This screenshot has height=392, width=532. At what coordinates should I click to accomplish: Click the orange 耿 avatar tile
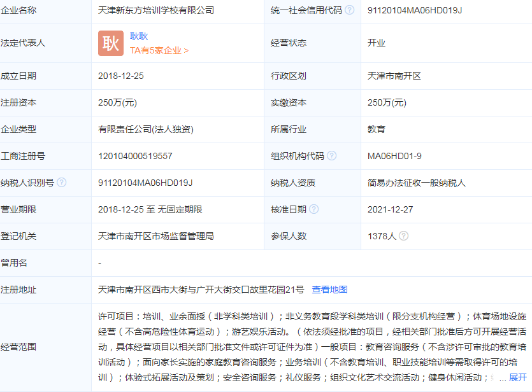click(x=111, y=43)
